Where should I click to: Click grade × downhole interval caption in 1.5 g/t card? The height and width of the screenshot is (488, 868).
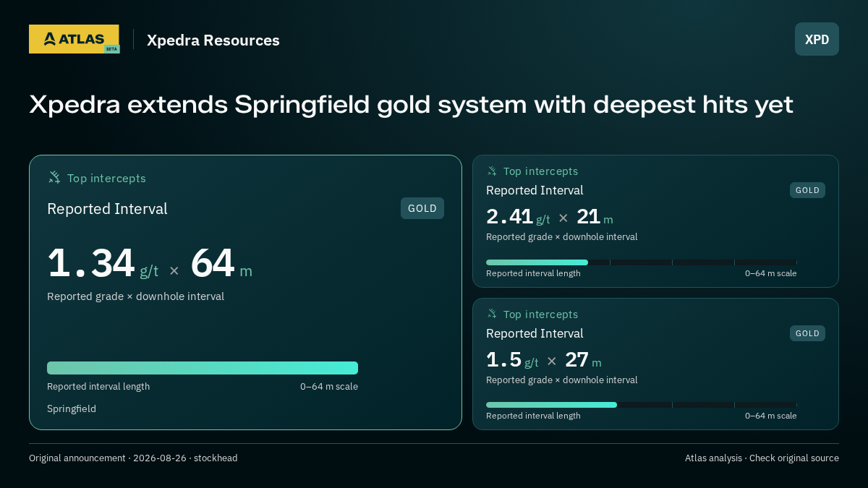562,380
